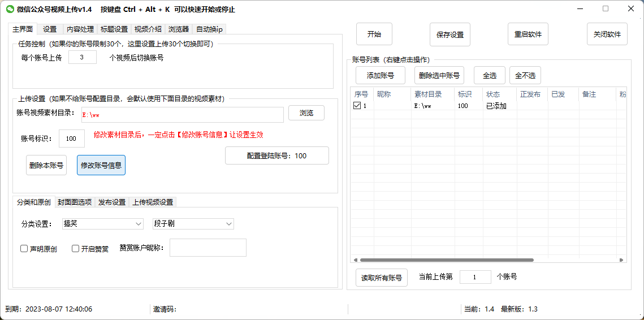Click the 序号 column header
Viewport: 644px width, 320px height.
click(362, 94)
